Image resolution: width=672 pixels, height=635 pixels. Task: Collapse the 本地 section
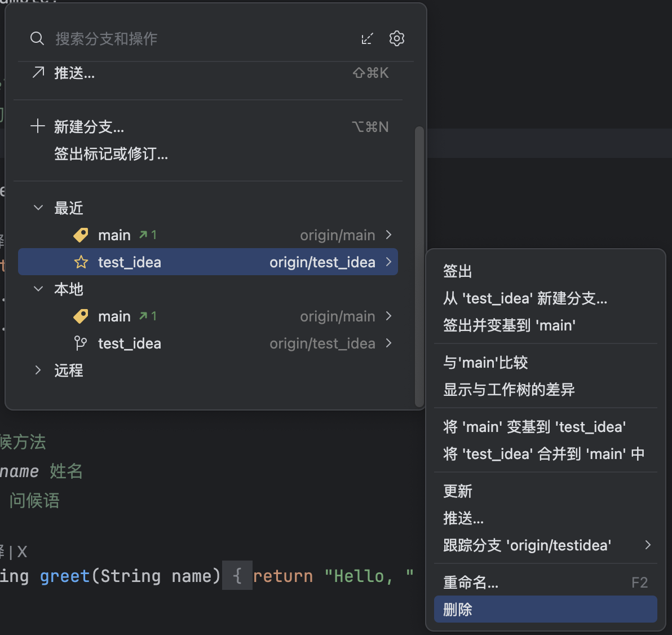38,289
